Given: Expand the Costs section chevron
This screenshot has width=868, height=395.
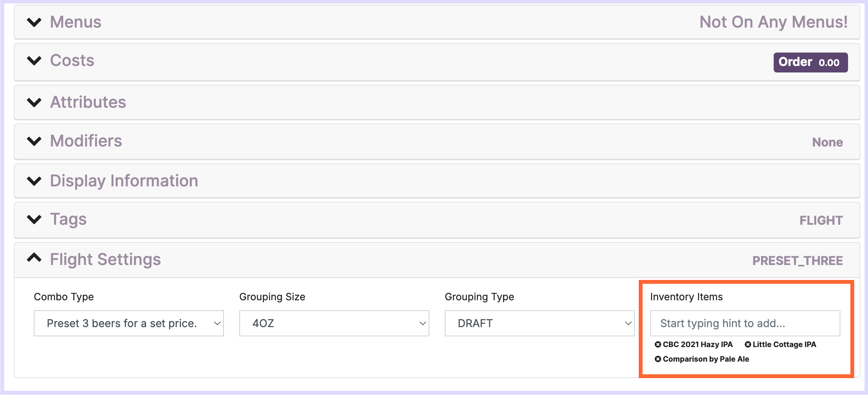Looking at the screenshot, I should point(34,61).
